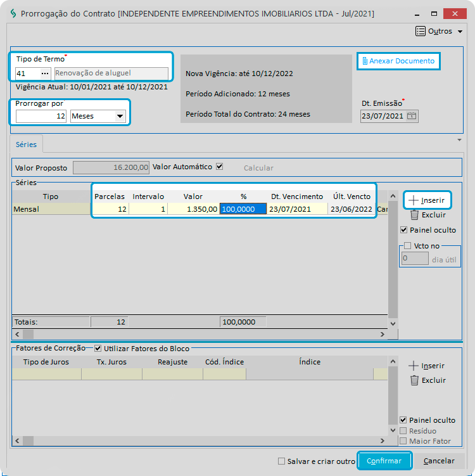Select the Séries tab

coord(26,145)
